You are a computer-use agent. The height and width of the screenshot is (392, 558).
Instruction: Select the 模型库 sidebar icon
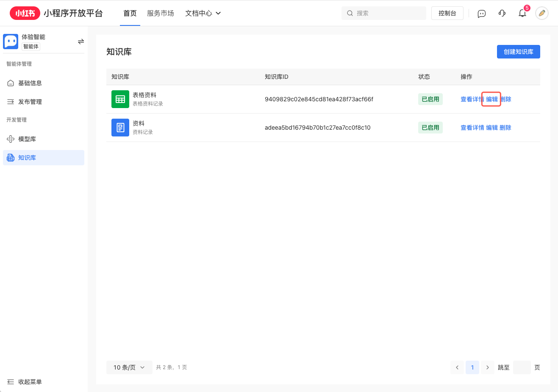pos(11,139)
